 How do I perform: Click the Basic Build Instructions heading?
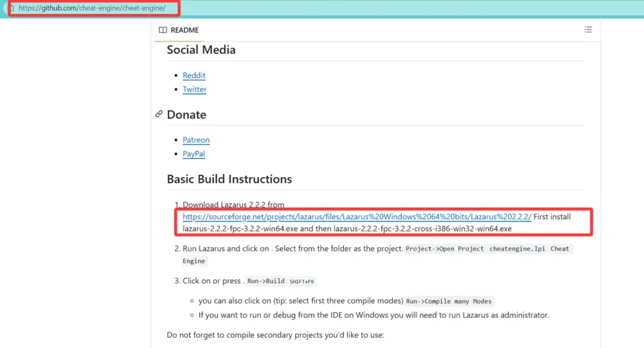pos(229,179)
